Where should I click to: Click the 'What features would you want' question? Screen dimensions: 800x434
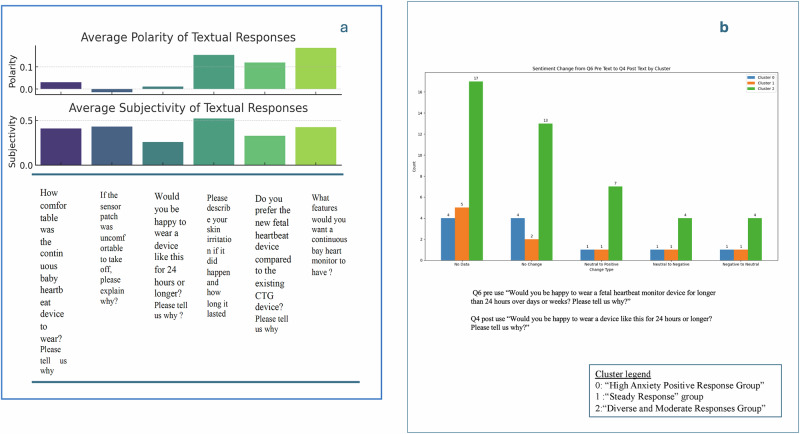click(x=329, y=235)
